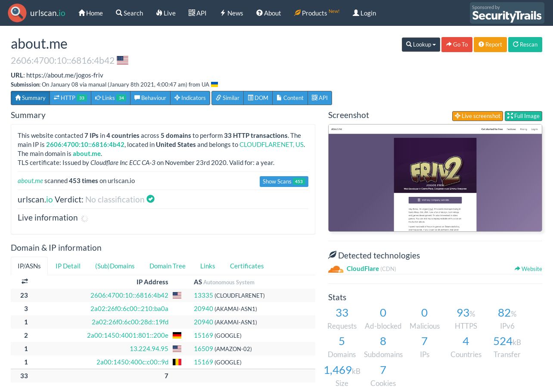Select the IP/ASNs tab
The image size is (553, 392).
[29, 266]
